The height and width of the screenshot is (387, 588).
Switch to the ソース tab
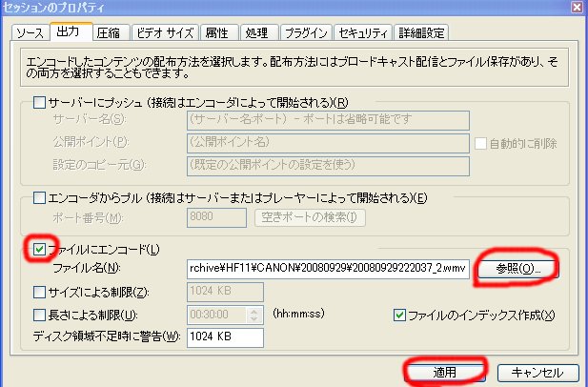(x=30, y=33)
